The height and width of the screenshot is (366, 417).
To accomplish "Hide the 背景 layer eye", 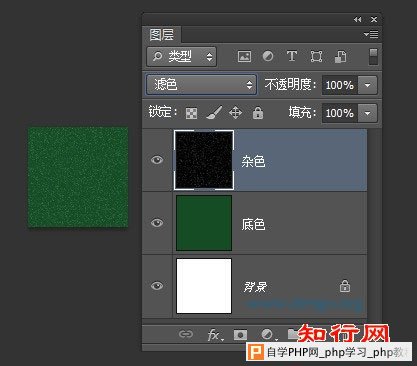I will tap(157, 286).
